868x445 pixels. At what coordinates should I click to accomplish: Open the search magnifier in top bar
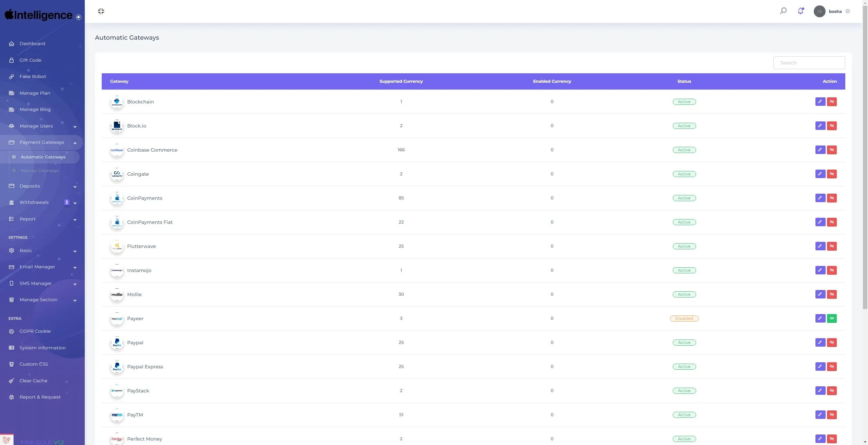(783, 11)
